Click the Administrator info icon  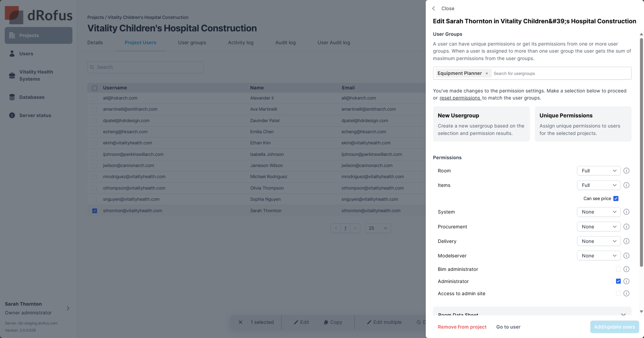coord(626,281)
